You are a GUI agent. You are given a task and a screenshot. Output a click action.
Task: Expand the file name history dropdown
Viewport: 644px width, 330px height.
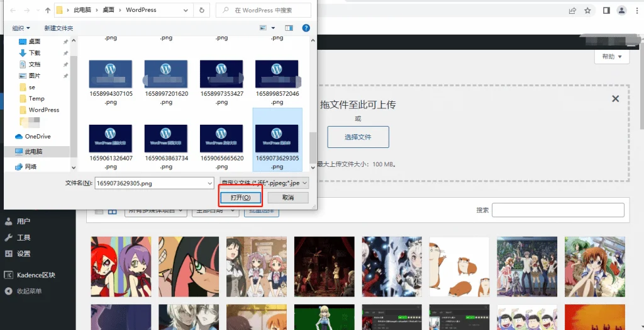click(210, 183)
